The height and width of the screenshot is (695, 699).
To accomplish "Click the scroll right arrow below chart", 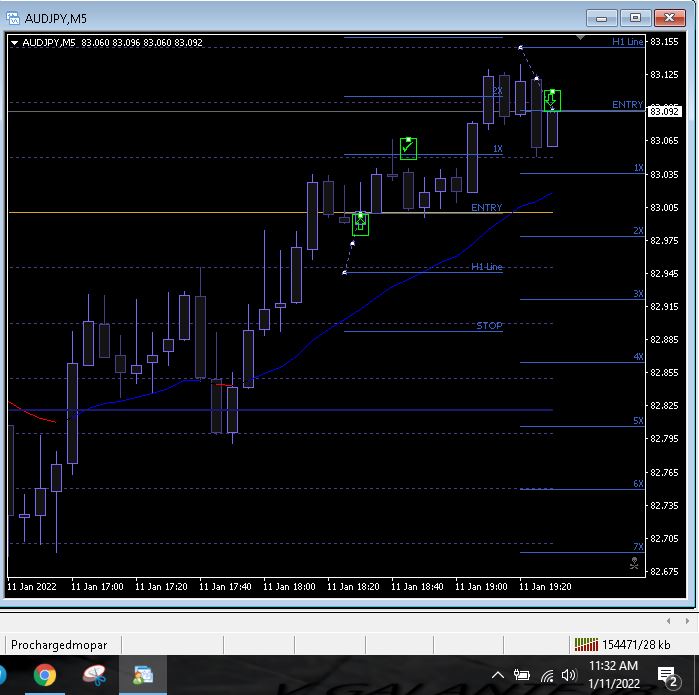I will click(687, 621).
